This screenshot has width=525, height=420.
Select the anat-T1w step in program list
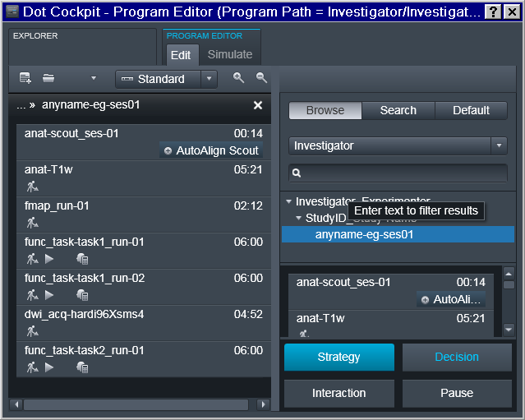[144, 178]
